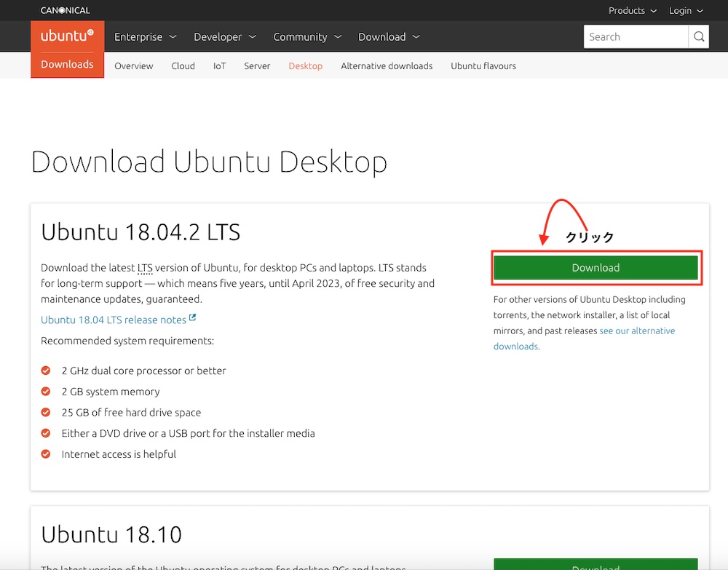Image resolution: width=728 pixels, height=570 pixels.
Task: Go to the Cloud tab
Action: point(183,66)
